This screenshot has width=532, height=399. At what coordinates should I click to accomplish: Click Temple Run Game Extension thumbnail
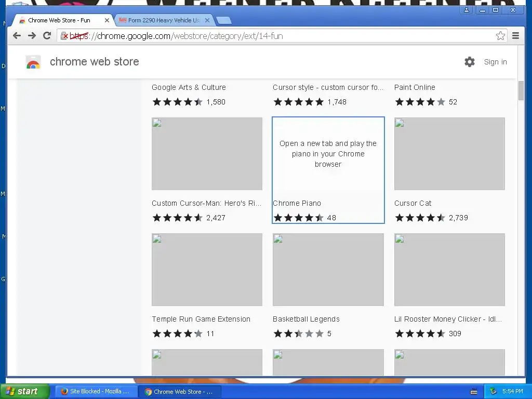207,270
